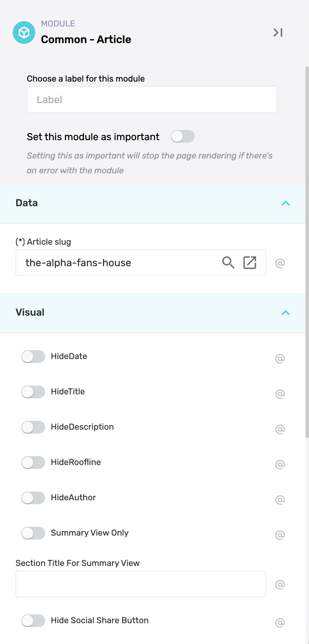Click the @ icon next to HideDate

(280, 358)
